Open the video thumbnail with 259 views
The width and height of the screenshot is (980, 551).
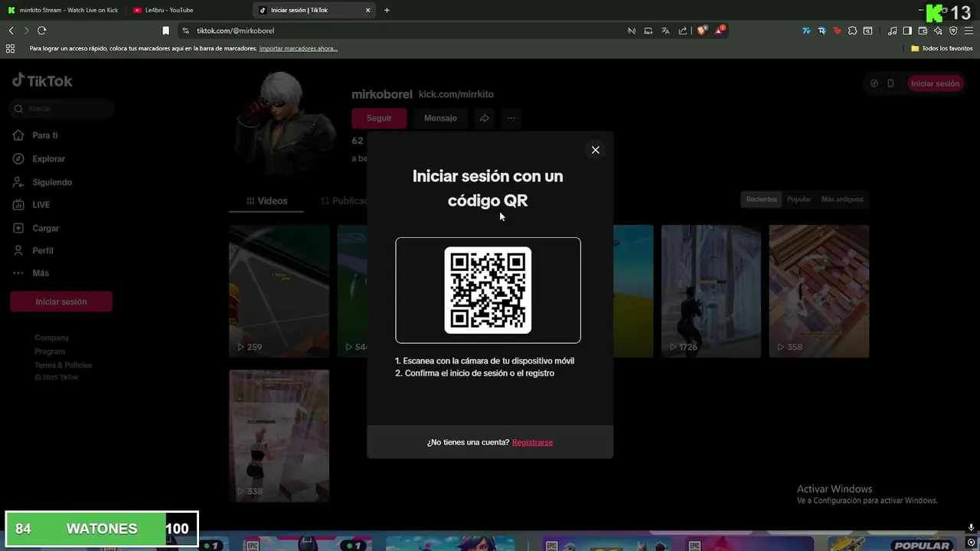(279, 291)
